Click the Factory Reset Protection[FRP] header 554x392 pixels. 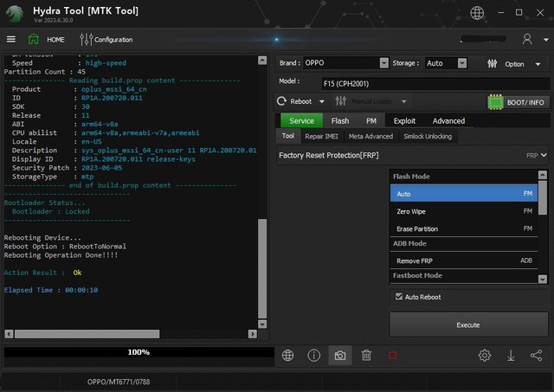(x=329, y=156)
